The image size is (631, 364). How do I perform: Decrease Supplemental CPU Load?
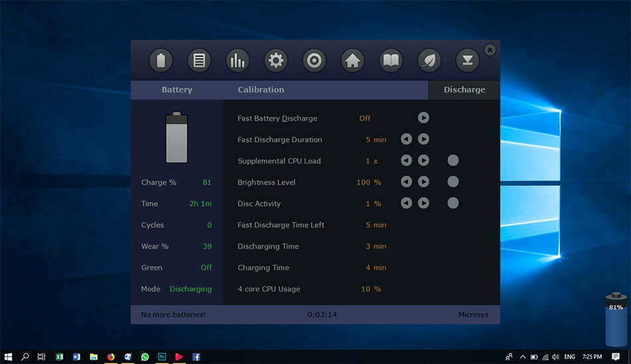(x=406, y=160)
